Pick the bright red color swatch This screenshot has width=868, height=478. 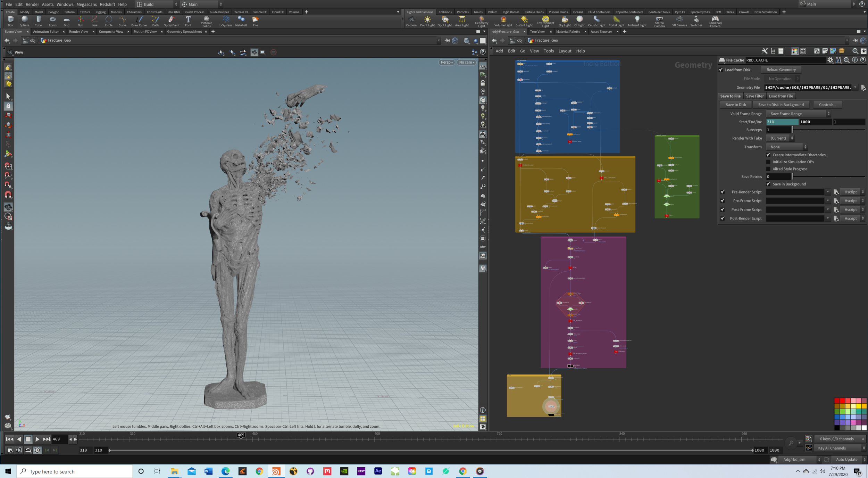pos(842,401)
